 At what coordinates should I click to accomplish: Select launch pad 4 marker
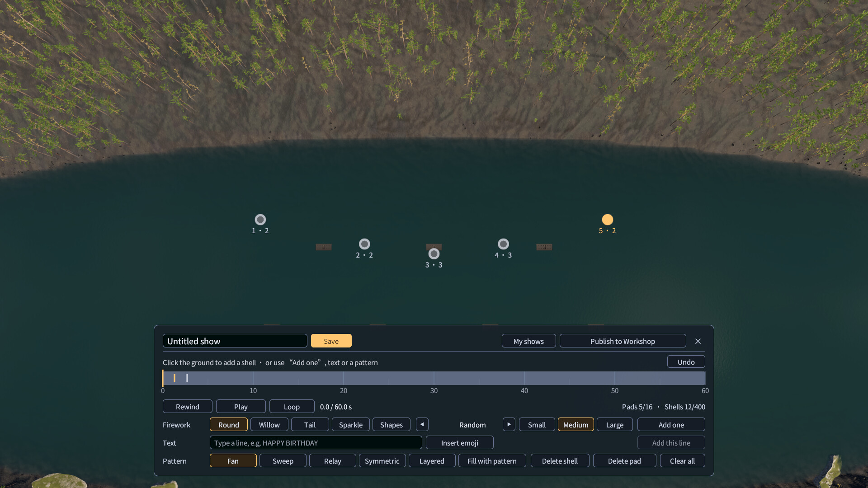(x=503, y=244)
